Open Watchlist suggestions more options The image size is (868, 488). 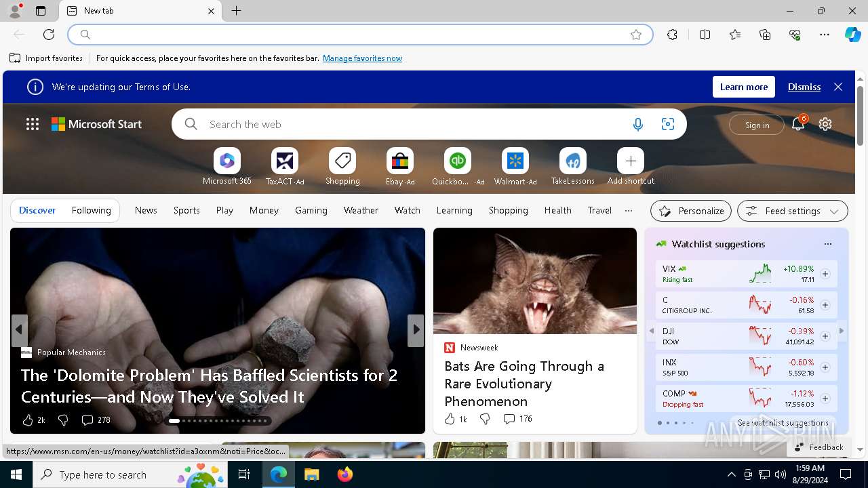(x=827, y=244)
